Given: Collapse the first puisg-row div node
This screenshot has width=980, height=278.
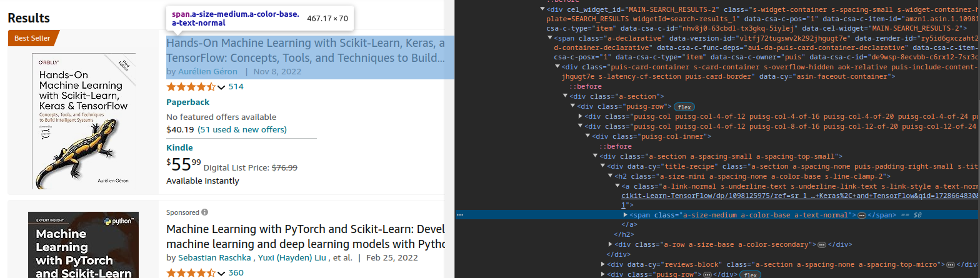Looking at the screenshot, I should click(573, 106).
